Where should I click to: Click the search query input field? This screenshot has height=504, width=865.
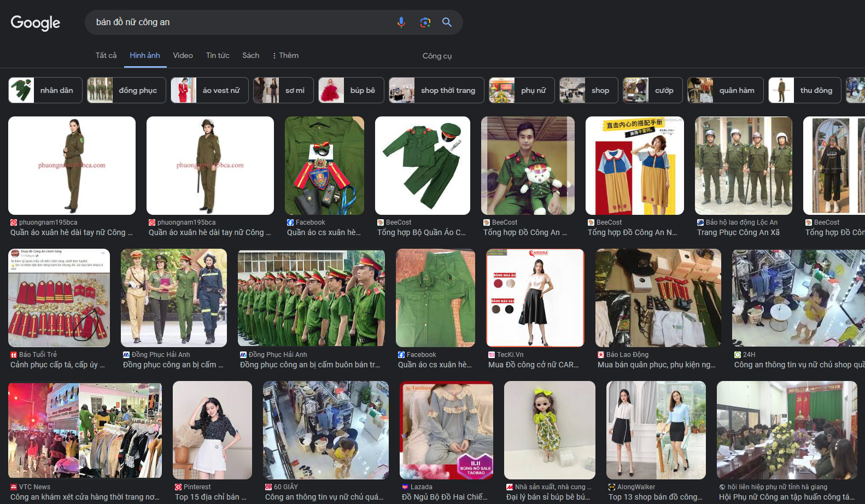coord(241,22)
